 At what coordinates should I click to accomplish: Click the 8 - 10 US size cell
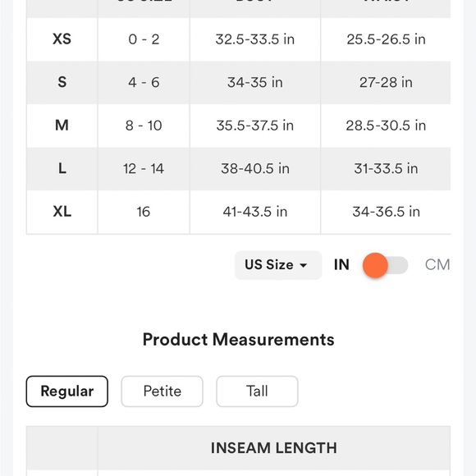(x=144, y=126)
